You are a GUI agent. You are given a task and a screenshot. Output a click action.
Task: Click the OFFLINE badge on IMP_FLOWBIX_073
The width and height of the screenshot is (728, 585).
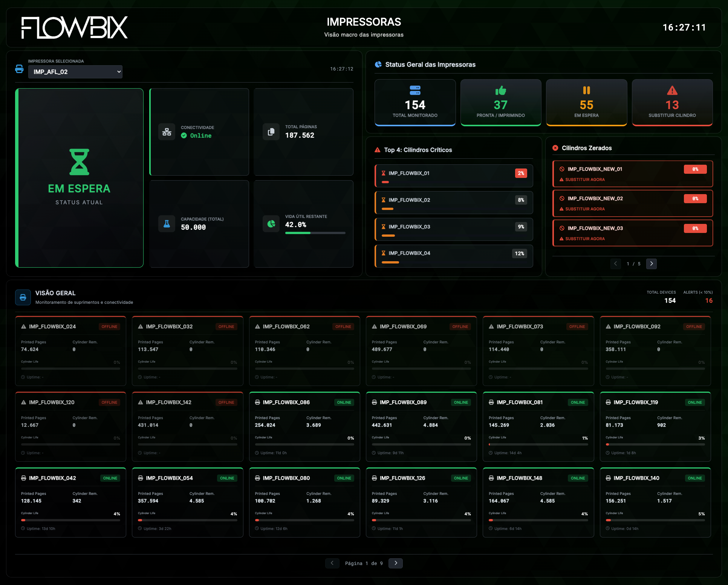point(577,327)
